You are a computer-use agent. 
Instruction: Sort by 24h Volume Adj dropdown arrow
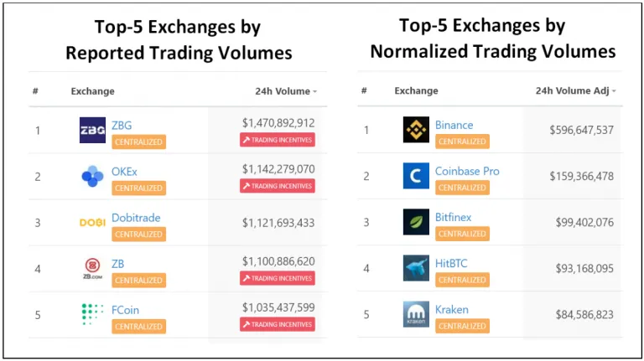pos(614,90)
